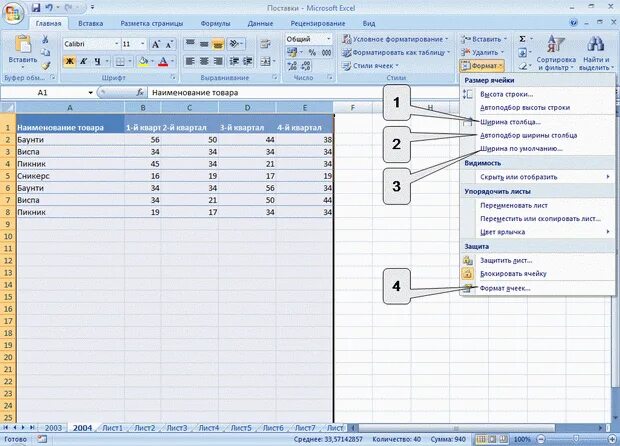Decrease font size with the small A
The width and height of the screenshot is (620, 446).
coord(169,44)
